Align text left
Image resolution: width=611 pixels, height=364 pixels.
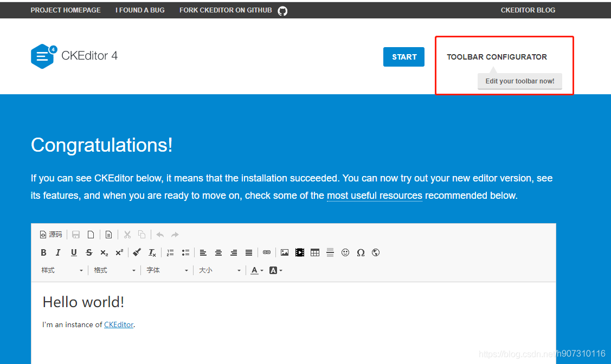pyautogui.click(x=203, y=252)
